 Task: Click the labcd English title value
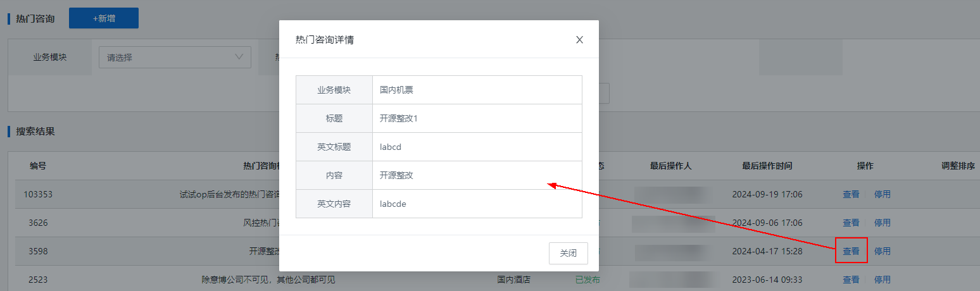pyautogui.click(x=391, y=147)
